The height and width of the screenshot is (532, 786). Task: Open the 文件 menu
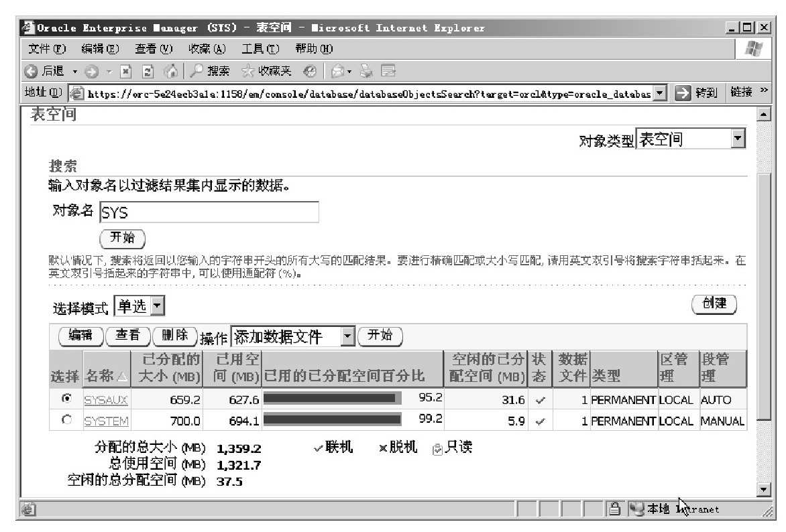pyautogui.click(x=47, y=49)
